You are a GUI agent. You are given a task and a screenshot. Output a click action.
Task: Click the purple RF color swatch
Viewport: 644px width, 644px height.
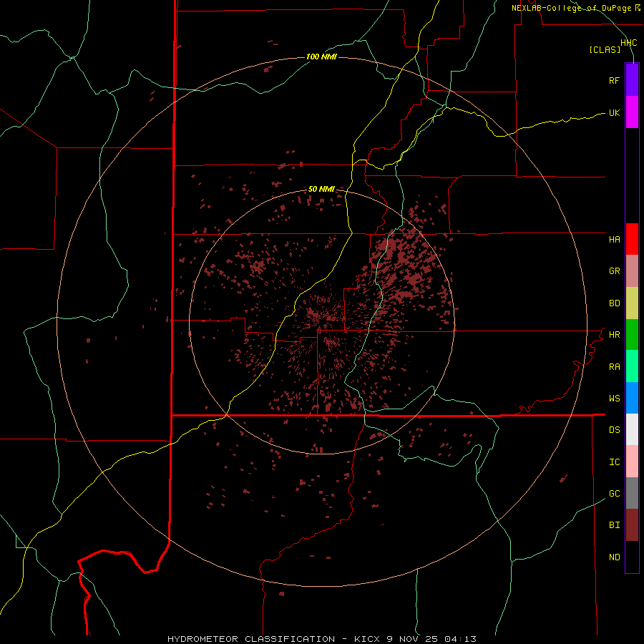click(632, 80)
